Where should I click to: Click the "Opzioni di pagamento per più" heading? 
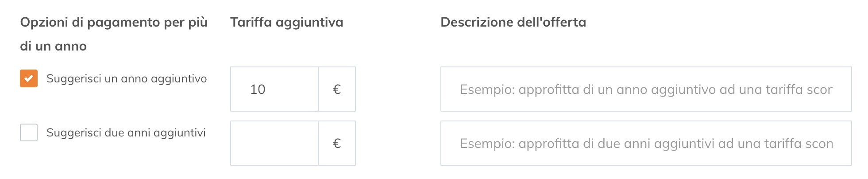point(114,22)
